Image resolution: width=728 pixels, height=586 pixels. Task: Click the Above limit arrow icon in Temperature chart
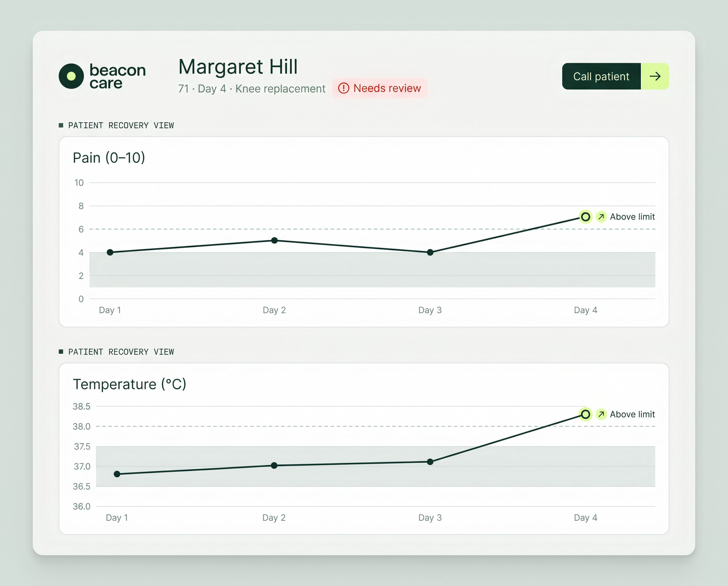[x=601, y=414]
